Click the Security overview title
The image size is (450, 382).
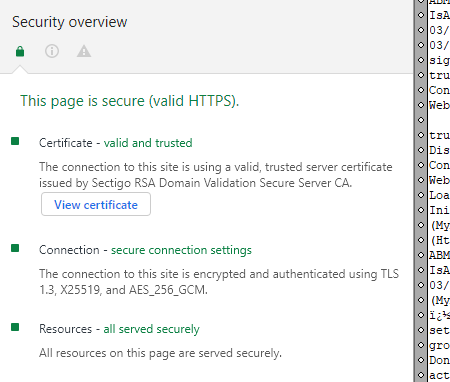[70, 22]
